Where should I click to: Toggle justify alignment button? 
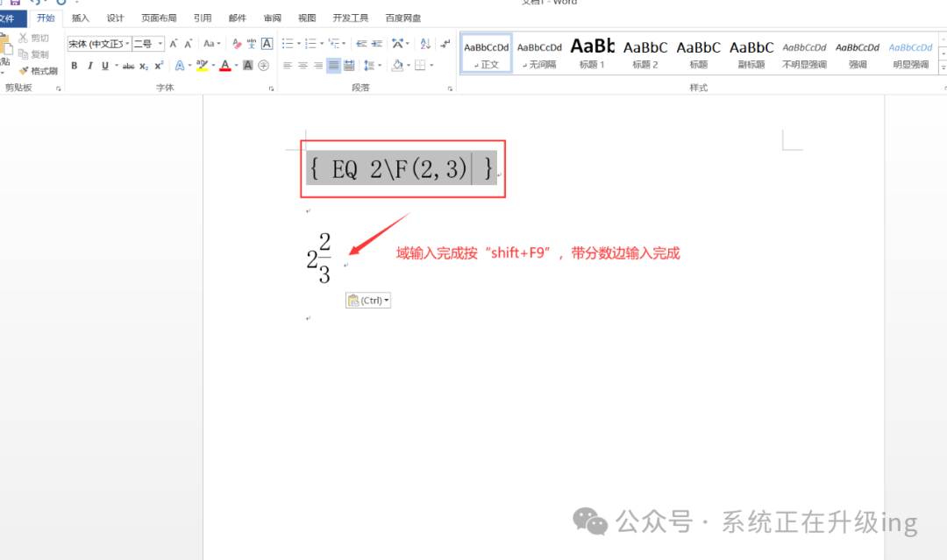point(333,65)
